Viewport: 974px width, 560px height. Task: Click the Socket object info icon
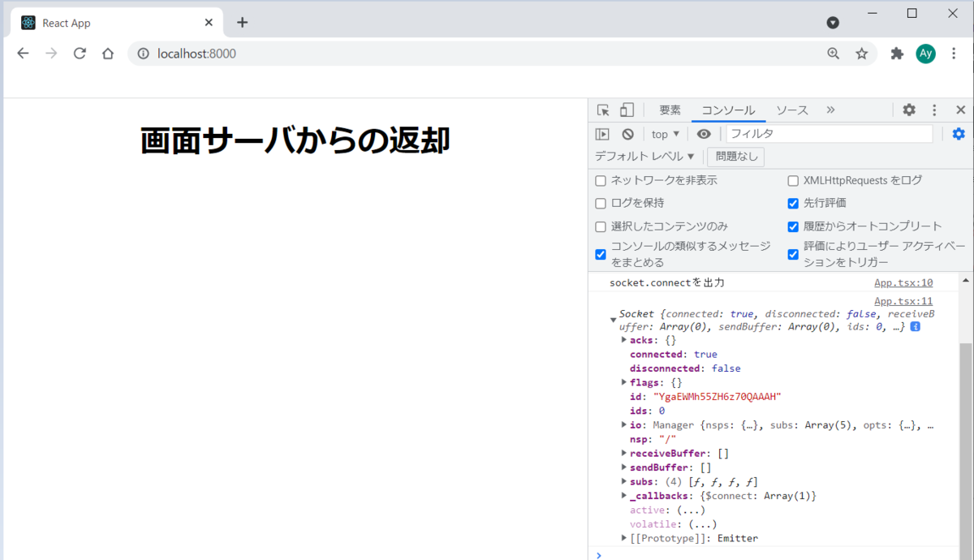click(x=915, y=326)
